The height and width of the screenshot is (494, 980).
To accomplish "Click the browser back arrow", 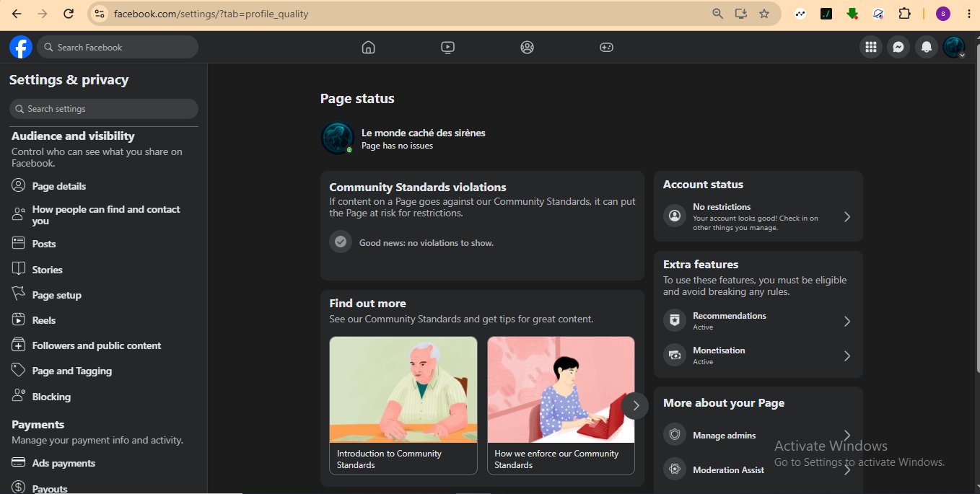I will (17, 14).
